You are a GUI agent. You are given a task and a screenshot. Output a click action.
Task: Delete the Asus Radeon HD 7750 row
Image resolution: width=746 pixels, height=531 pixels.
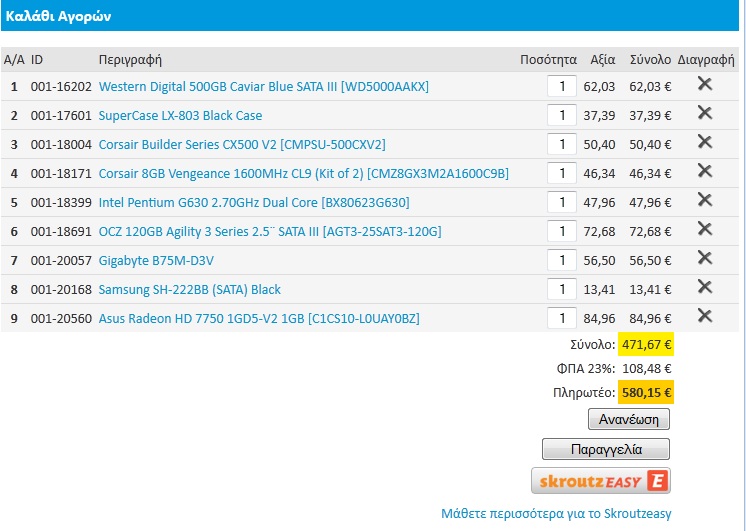705,316
